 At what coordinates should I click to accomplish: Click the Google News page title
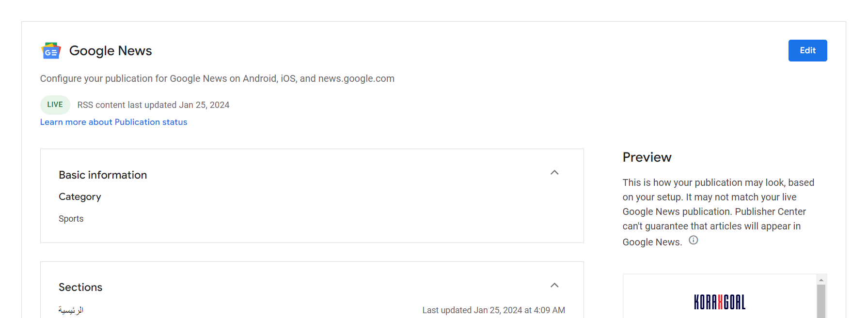[x=110, y=51]
